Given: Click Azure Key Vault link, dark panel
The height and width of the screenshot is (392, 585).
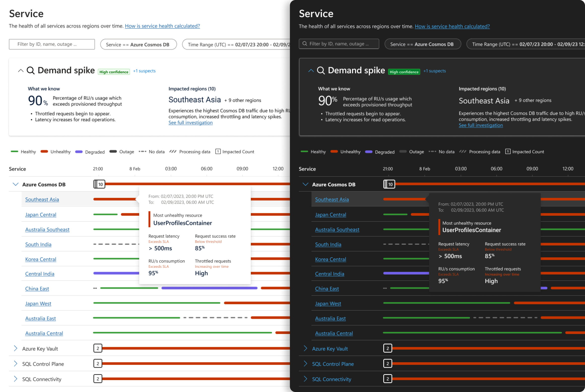Looking at the screenshot, I should 330,349.
